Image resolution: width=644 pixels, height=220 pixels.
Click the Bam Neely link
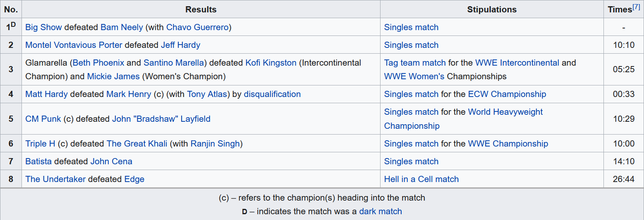[x=122, y=27]
